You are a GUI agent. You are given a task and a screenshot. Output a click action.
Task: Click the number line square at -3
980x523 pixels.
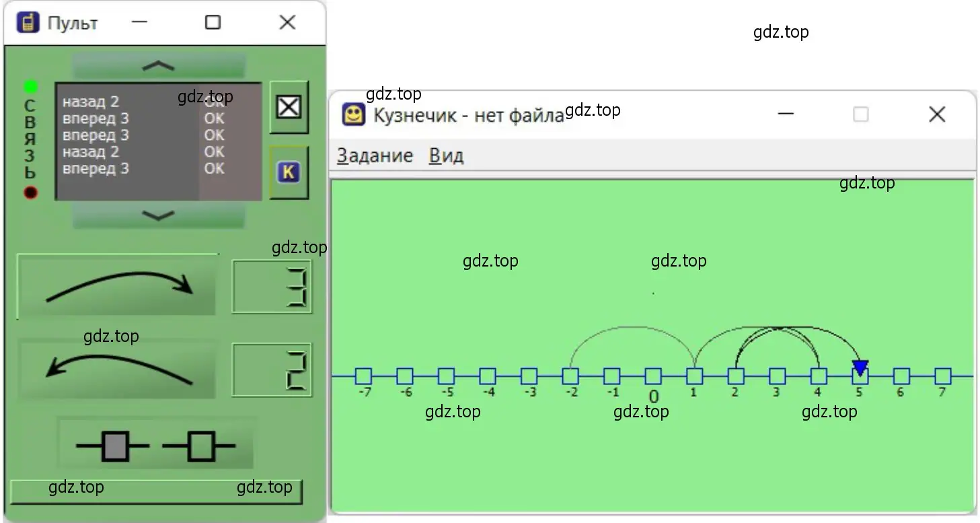click(529, 376)
